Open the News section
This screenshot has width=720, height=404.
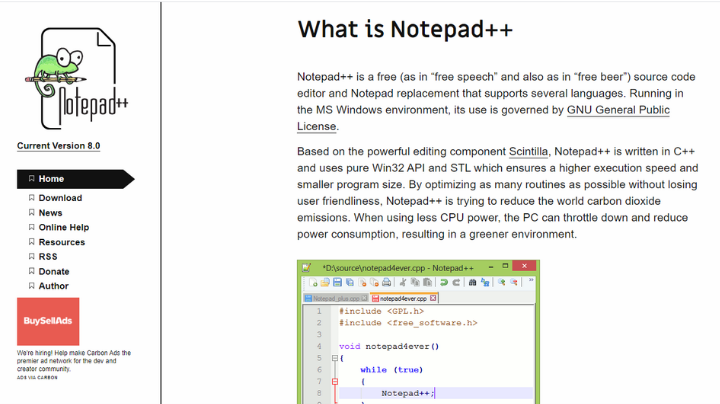[50, 213]
